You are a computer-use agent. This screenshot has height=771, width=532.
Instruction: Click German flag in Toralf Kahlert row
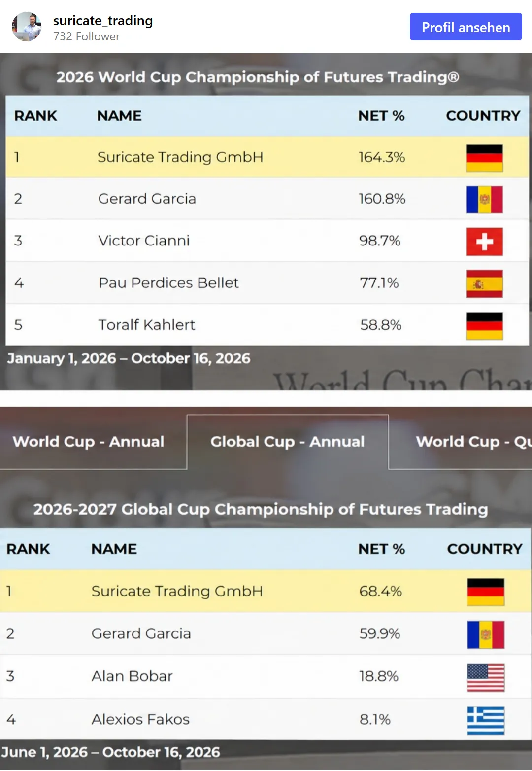click(485, 326)
